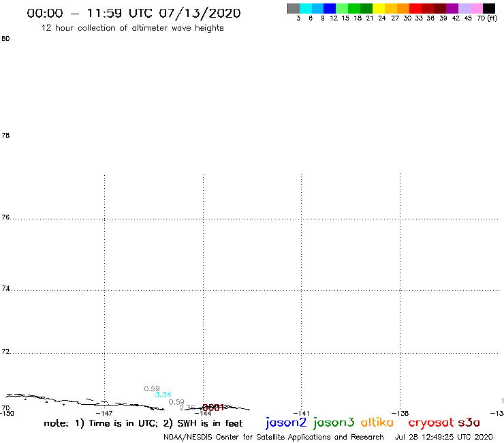Click the legend scale number 24
The width and height of the screenshot is (504, 443).
[x=382, y=18]
